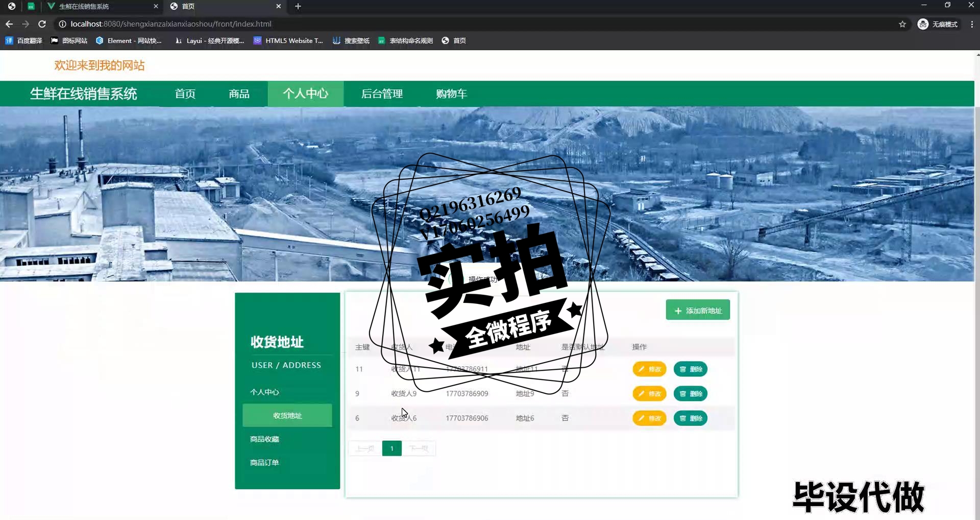This screenshot has height=520, width=980.
Task: Click the 地址6 cell
Action: click(525, 418)
